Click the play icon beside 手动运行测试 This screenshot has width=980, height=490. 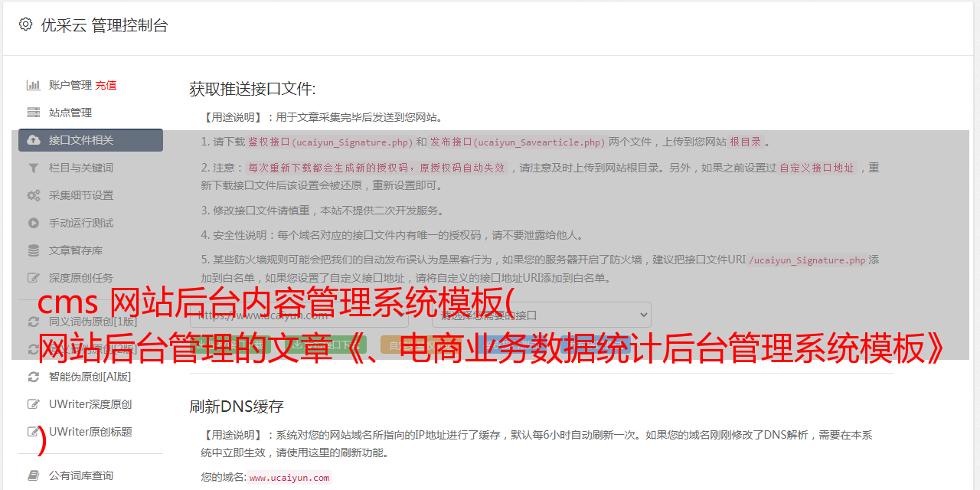(x=34, y=223)
